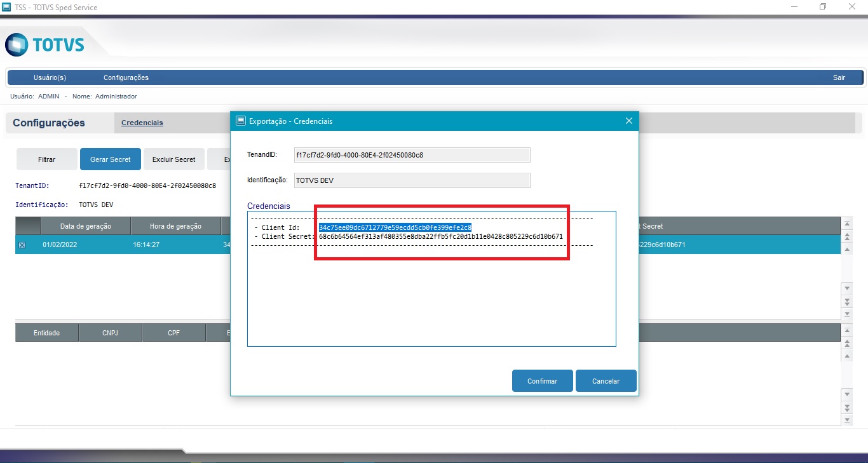Screen dimensions: 868x463
Task: Open the Configurações menu
Action: 126,77
